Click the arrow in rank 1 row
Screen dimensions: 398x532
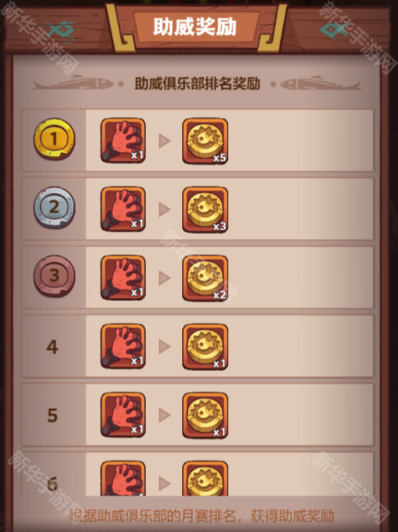(165, 141)
